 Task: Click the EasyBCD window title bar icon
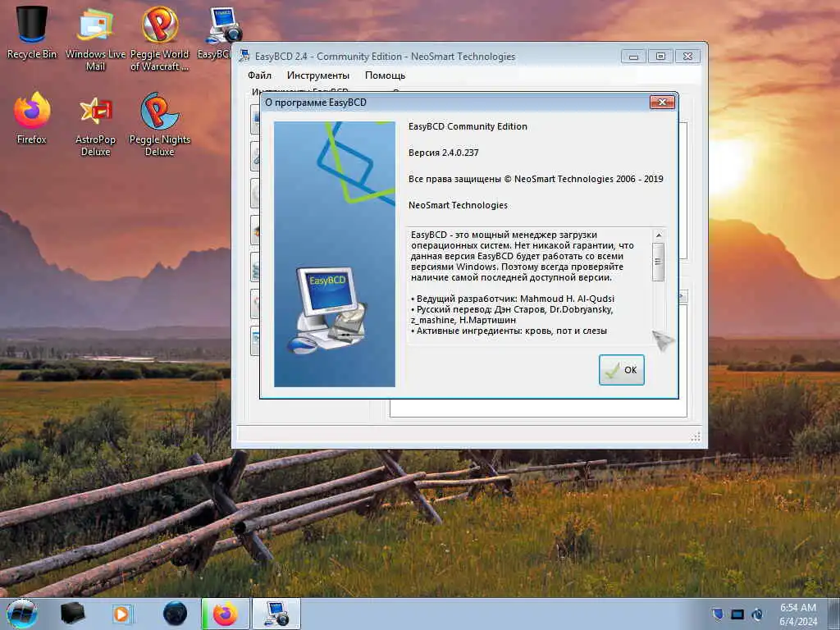pyautogui.click(x=244, y=56)
